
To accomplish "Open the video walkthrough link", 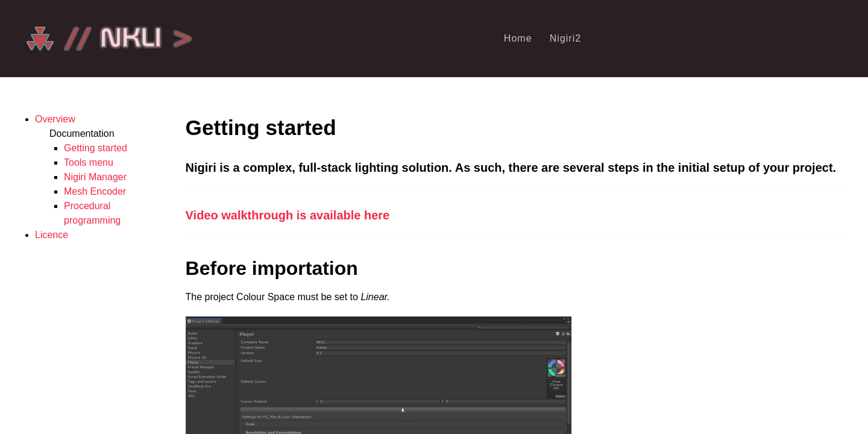I will [288, 215].
